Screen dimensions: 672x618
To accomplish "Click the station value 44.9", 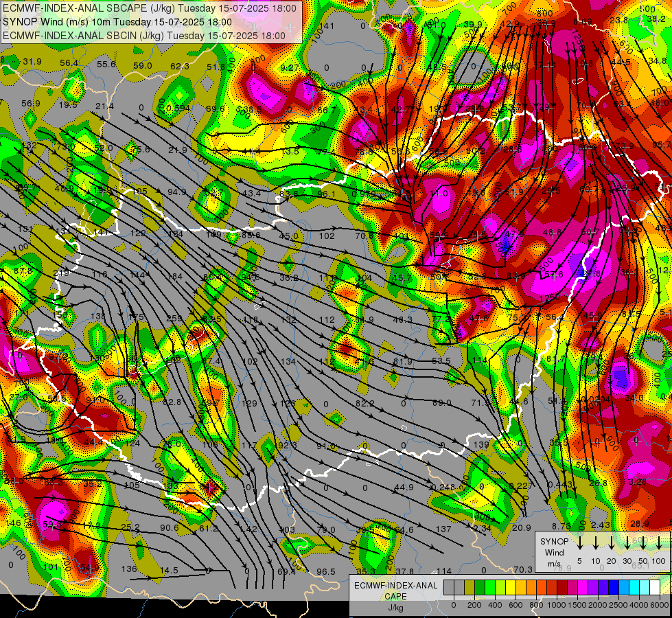I will coord(404,488).
